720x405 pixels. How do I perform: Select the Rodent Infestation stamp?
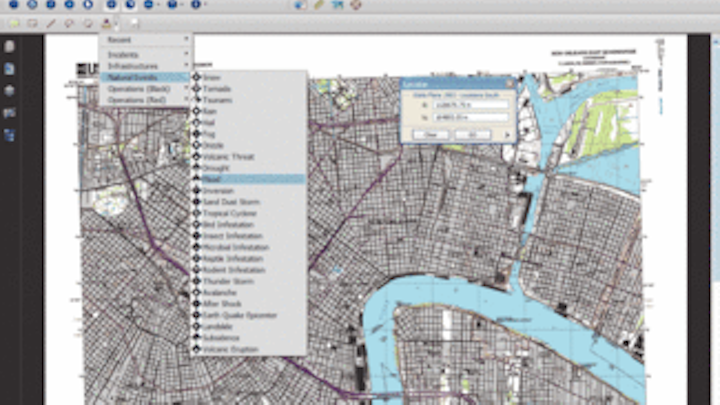pyautogui.click(x=248, y=270)
